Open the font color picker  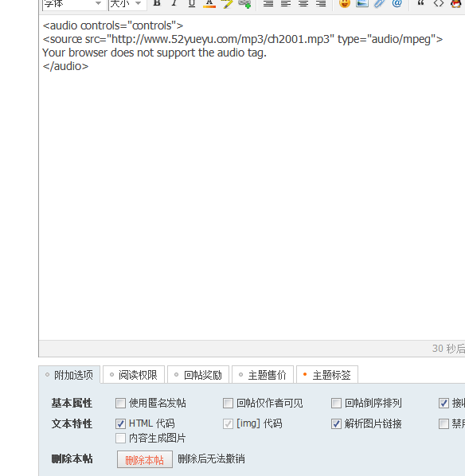pos(209,3)
